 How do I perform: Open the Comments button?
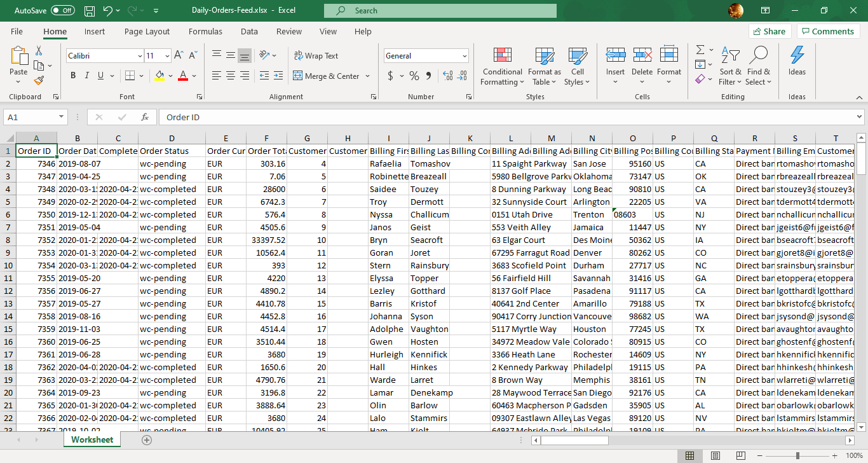click(x=829, y=32)
